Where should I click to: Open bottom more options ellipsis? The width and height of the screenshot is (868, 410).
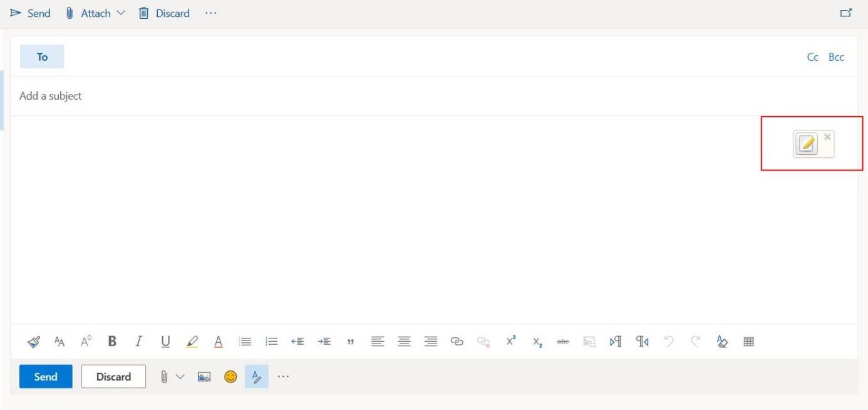point(283,377)
